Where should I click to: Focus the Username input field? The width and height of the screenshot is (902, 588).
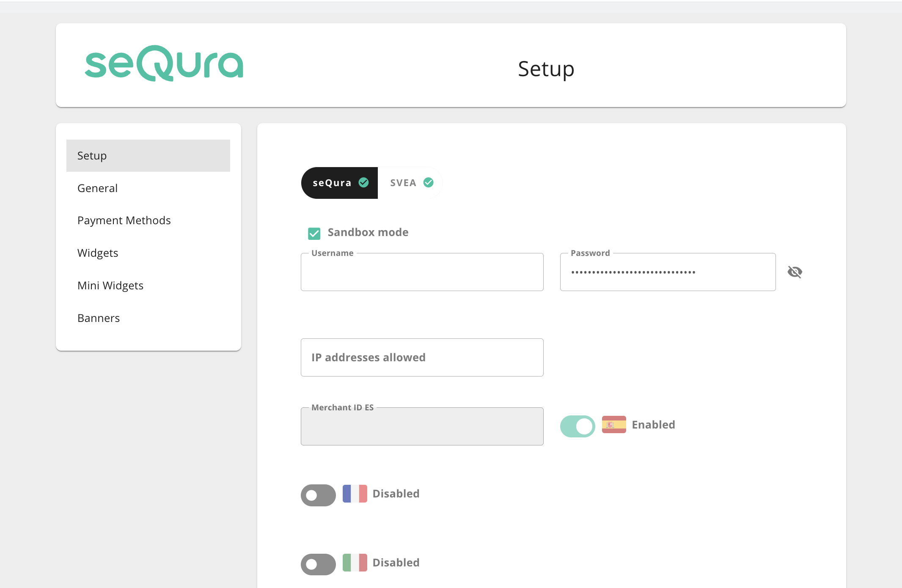(x=422, y=272)
